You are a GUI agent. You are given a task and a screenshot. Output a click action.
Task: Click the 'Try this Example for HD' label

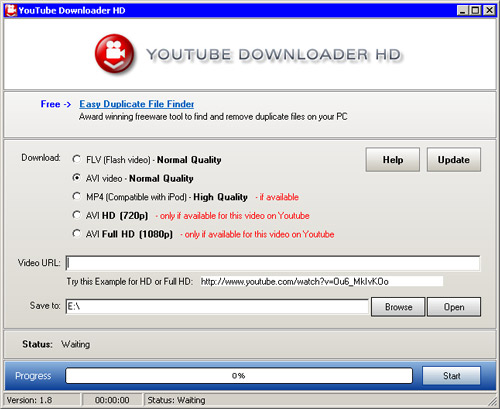coord(130,282)
